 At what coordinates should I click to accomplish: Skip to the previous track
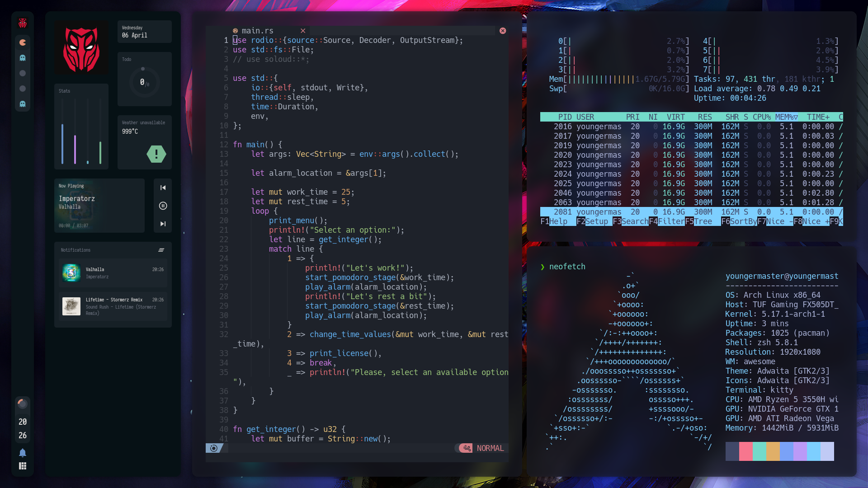[163, 188]
